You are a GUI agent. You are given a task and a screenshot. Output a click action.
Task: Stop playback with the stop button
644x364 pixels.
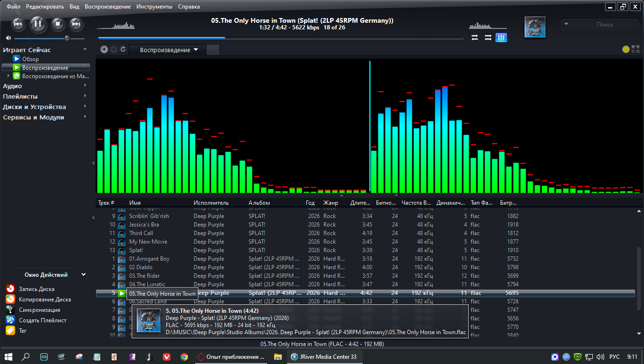tap(58, 24)
